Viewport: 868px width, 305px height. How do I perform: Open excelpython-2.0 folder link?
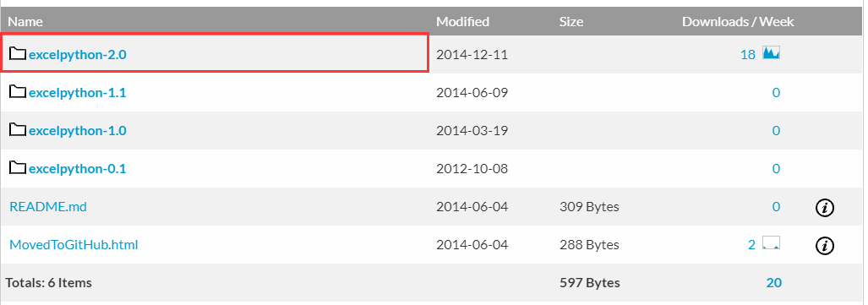coord(78,54)
